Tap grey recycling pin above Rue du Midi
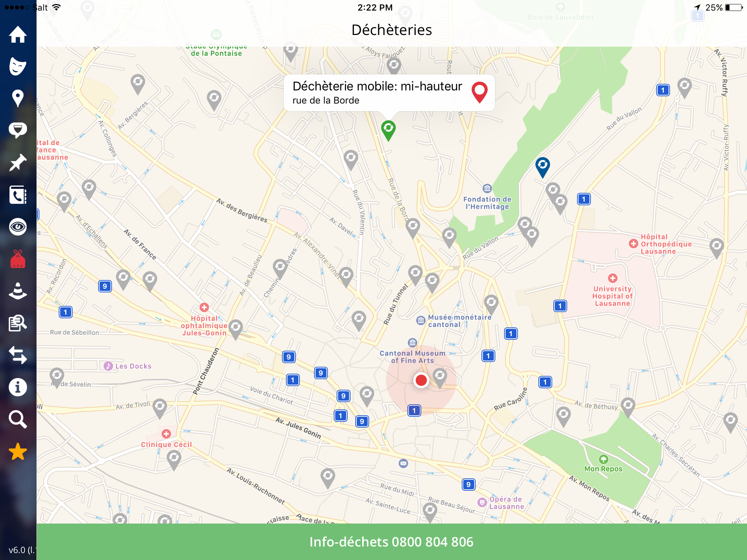This screenshot has width=747, height=560. point(328,478)
